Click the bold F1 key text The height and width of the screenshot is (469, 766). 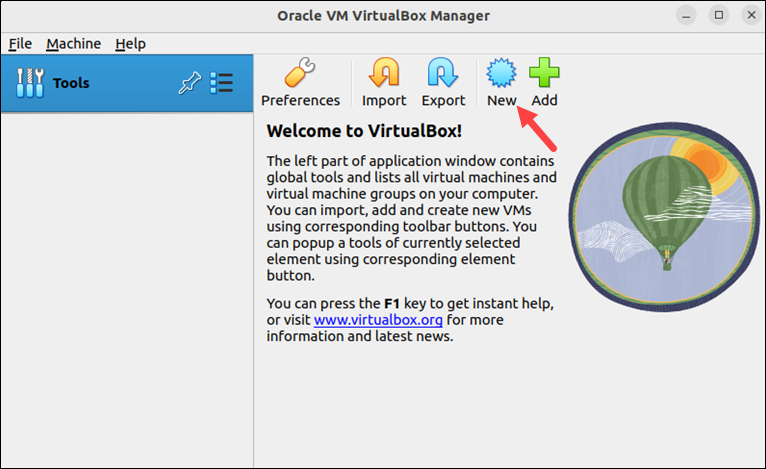click(392, 303)
